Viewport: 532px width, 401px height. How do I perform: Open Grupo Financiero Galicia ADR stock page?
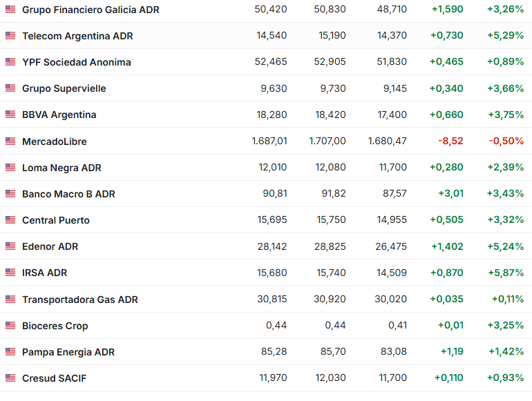[x=91, y=10]
